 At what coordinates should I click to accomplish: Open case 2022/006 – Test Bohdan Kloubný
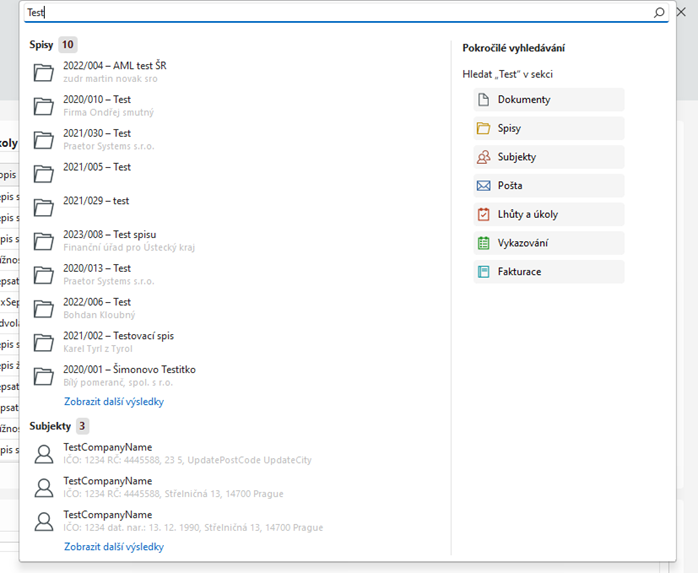click(97, 302)
